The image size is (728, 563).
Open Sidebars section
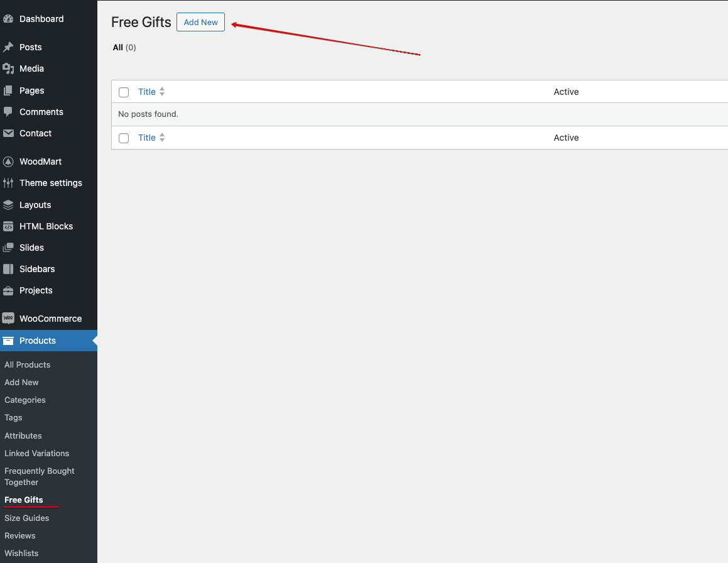[37, 269]
